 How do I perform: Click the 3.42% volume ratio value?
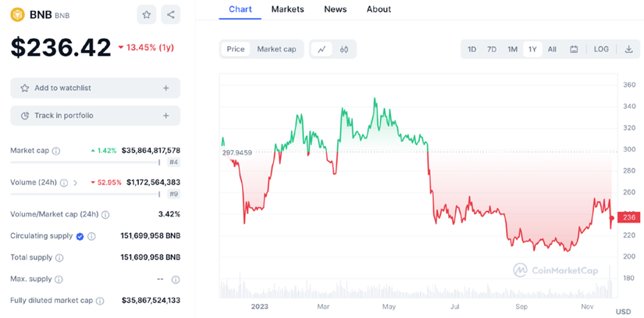(171, 214)
